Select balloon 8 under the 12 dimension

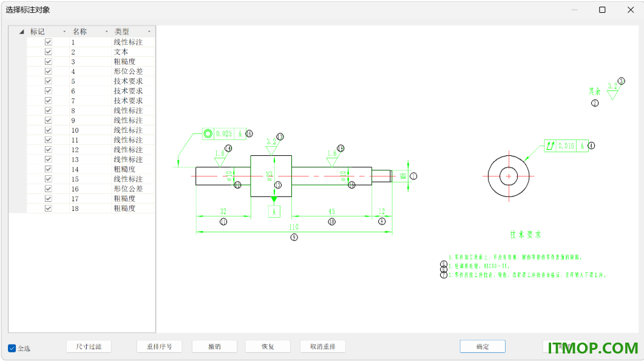382,221
